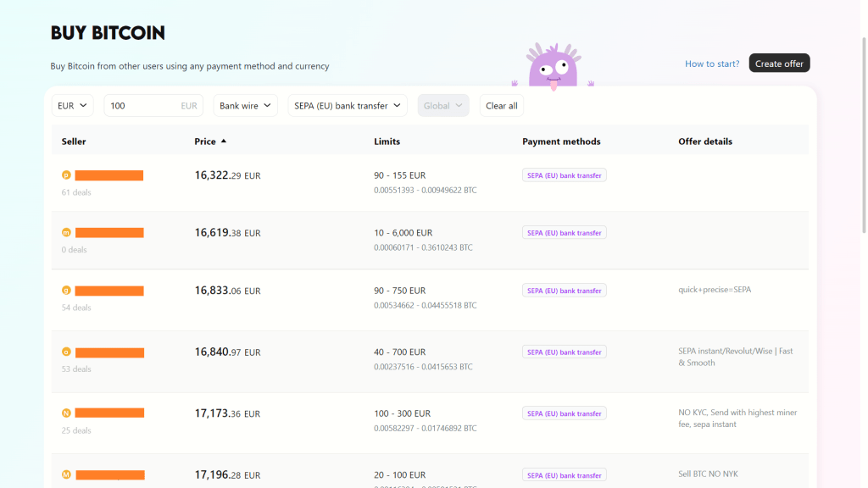This screenshot has width=868, height=488.
Task: Click the seller avatar with 54 deals
Action: [x=66, y=291]
